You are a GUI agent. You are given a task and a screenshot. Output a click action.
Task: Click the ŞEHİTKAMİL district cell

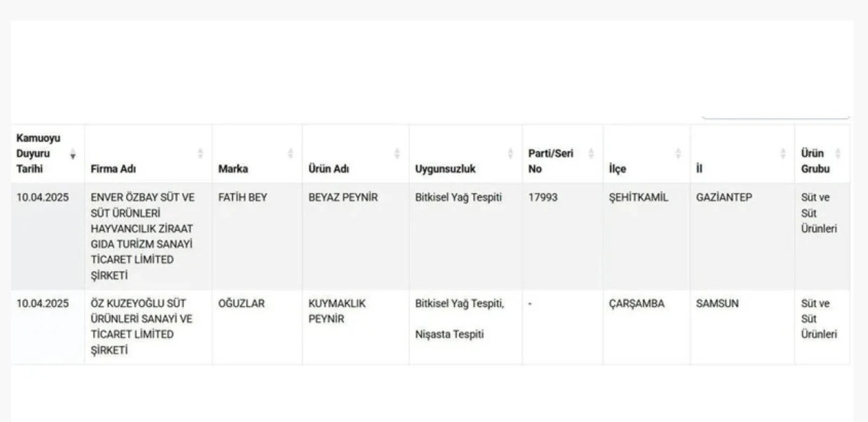(637, 198)
